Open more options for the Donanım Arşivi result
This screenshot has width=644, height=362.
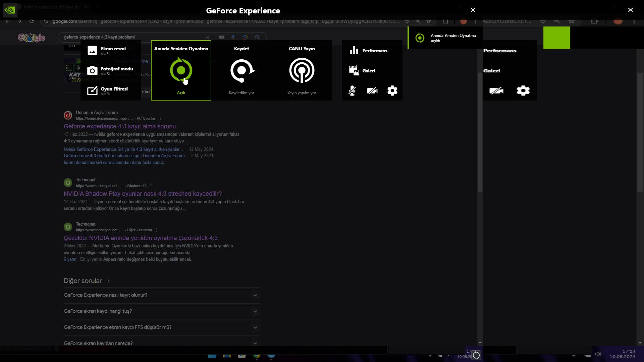(x=161, y=118)
